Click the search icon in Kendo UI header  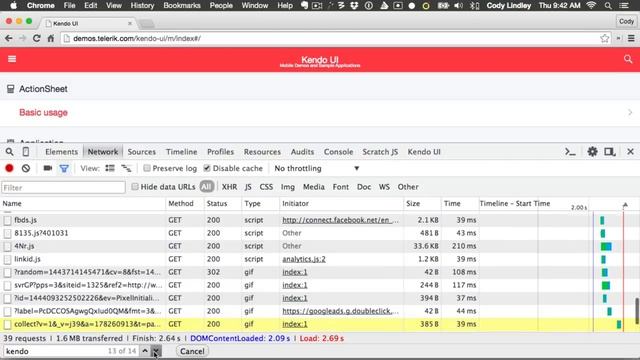[628, 59]
